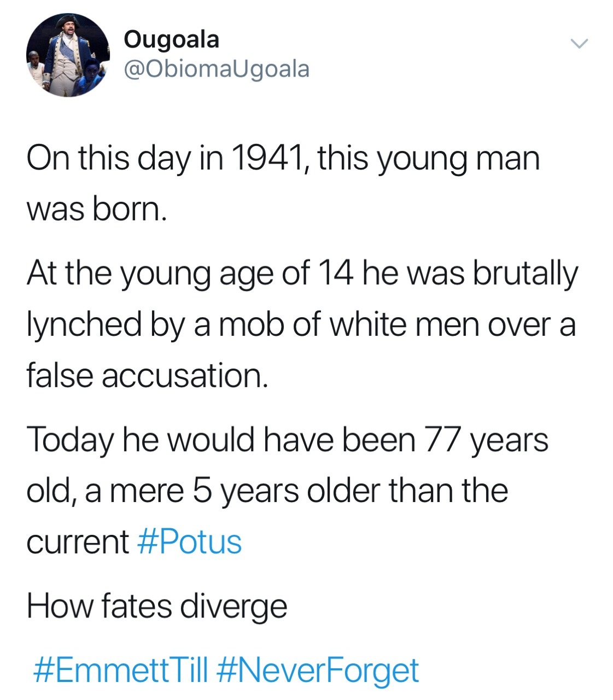Open the @ObiomaUgoala handle

coord(217,69)
